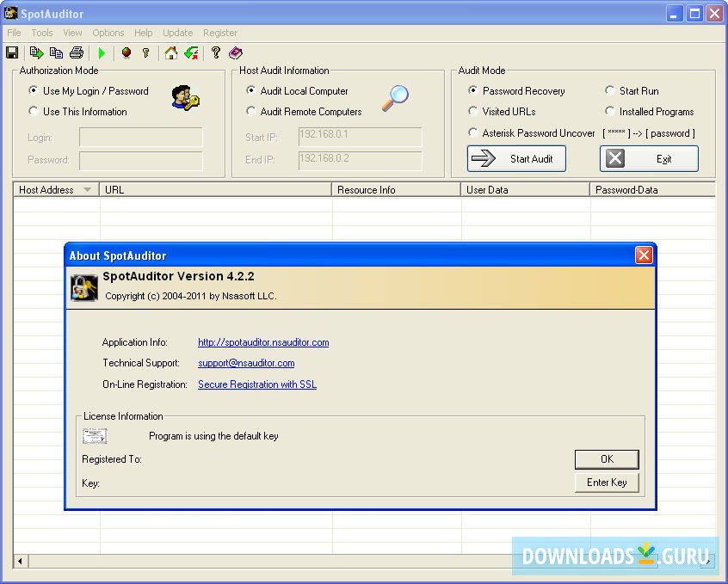Open the Help menu
Screen dimensions: 728x584
(144, 33)
